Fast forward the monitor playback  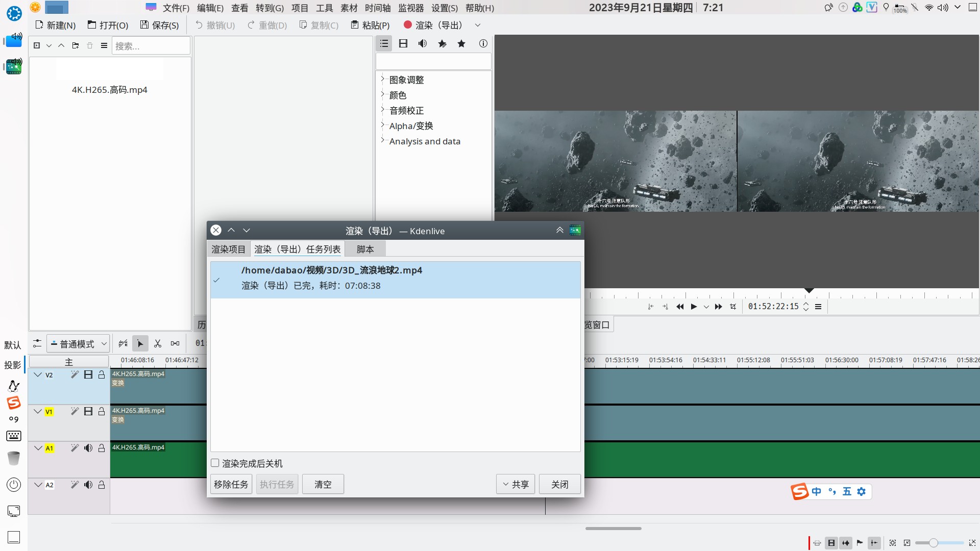pos(719,307)
